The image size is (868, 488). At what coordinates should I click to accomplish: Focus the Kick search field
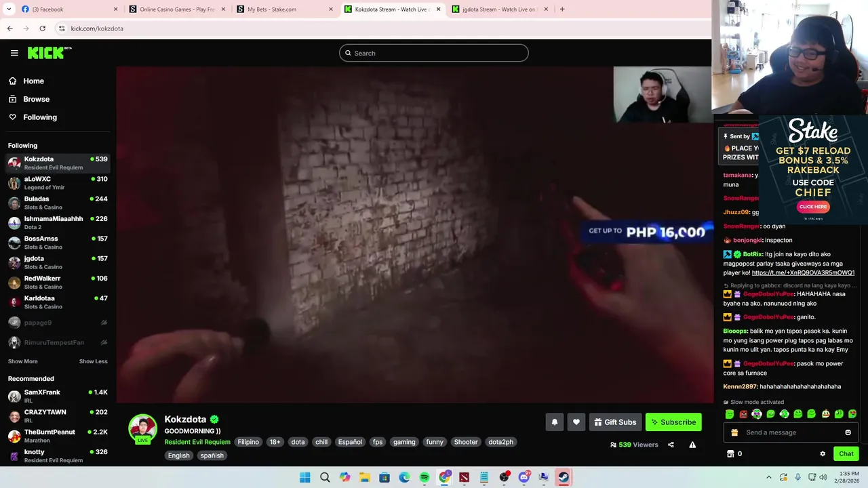[x=434, y=53]
